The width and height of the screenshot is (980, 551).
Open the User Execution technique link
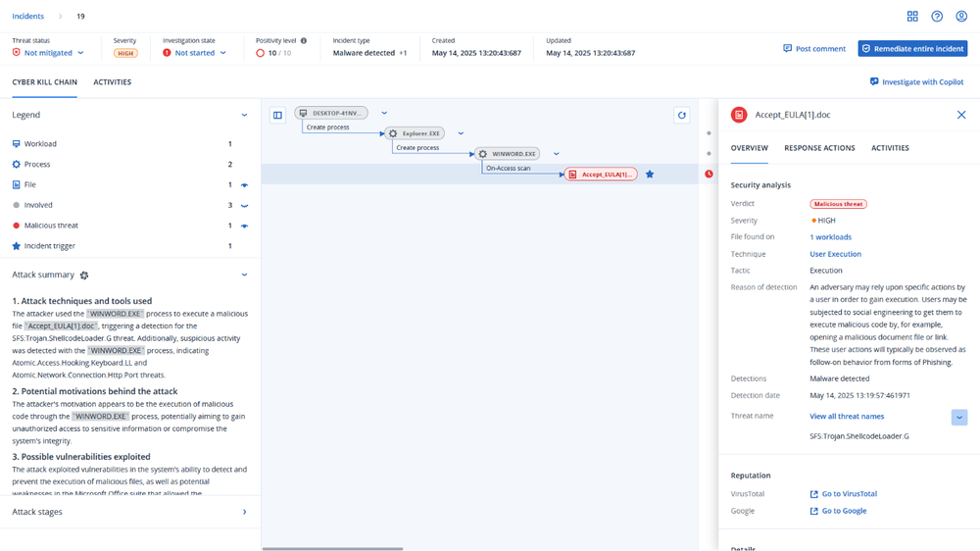click(835, 254)
